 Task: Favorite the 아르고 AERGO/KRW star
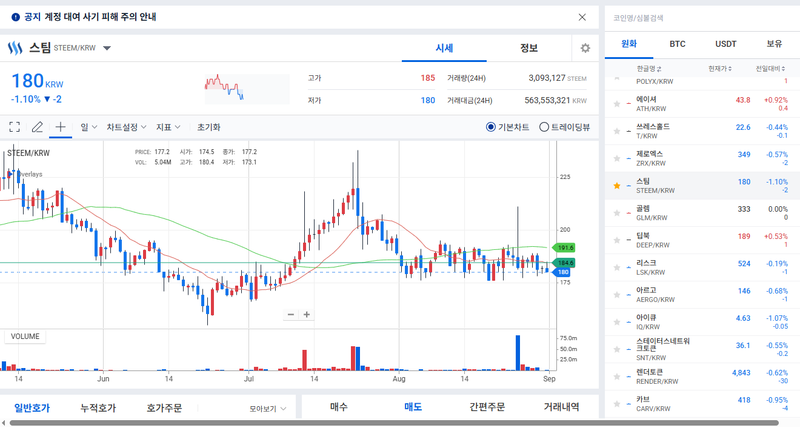(x=617, y=295)
